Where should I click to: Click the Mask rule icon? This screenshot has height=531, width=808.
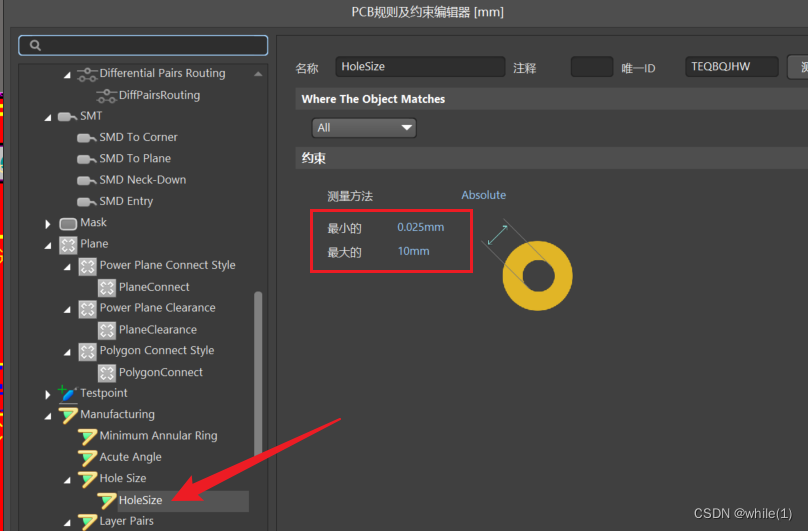coord(68,223)
